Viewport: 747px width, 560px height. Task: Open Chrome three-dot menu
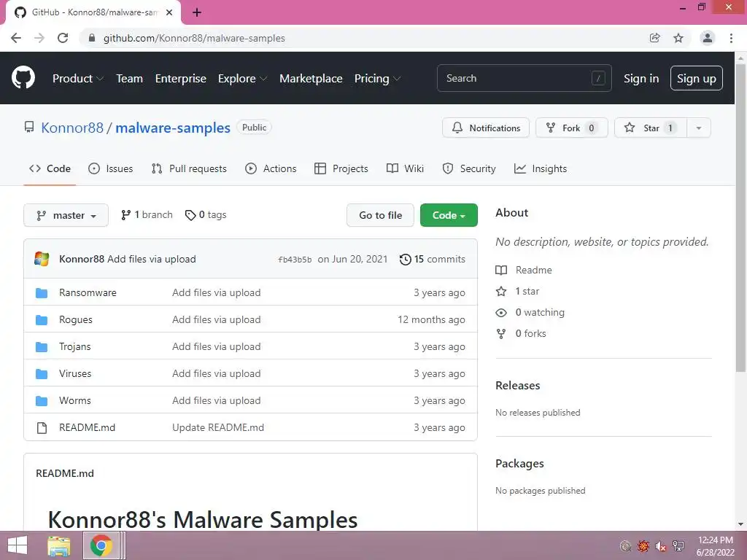[x=731, y=38]
